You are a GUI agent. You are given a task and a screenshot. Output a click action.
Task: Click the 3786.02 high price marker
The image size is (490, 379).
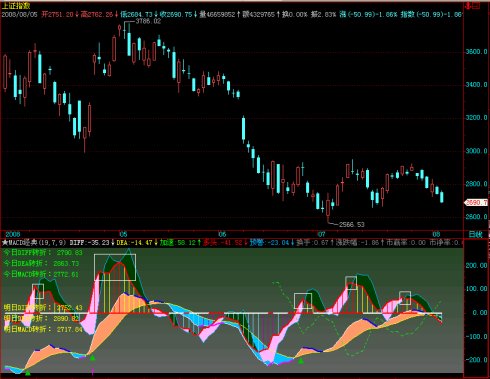148,21
